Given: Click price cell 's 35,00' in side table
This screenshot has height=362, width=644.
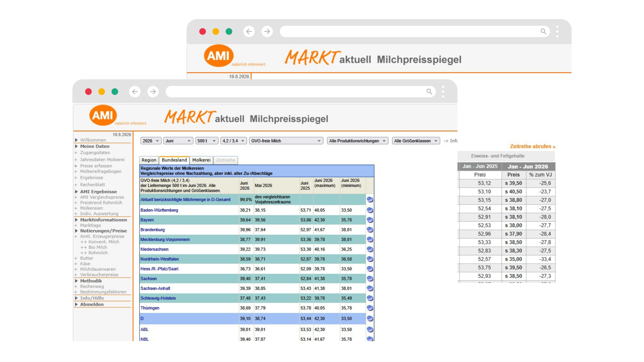Looking at the screenshot, I should click(513, 259).
